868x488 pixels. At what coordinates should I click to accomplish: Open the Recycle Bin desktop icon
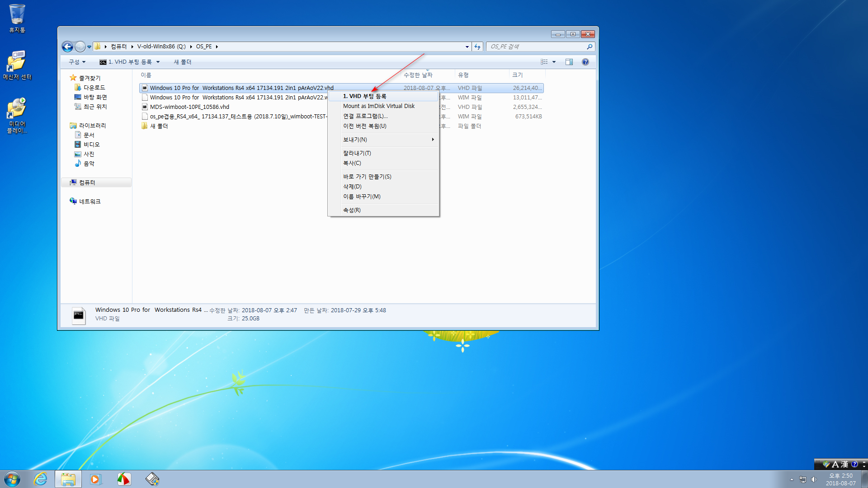click(x=17, y=18)
